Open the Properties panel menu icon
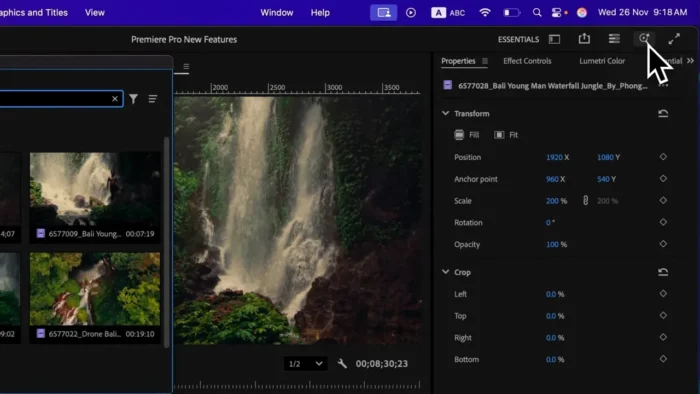This screenshot has width=700, height=394. pyautogui.click(x=485, y=61)
